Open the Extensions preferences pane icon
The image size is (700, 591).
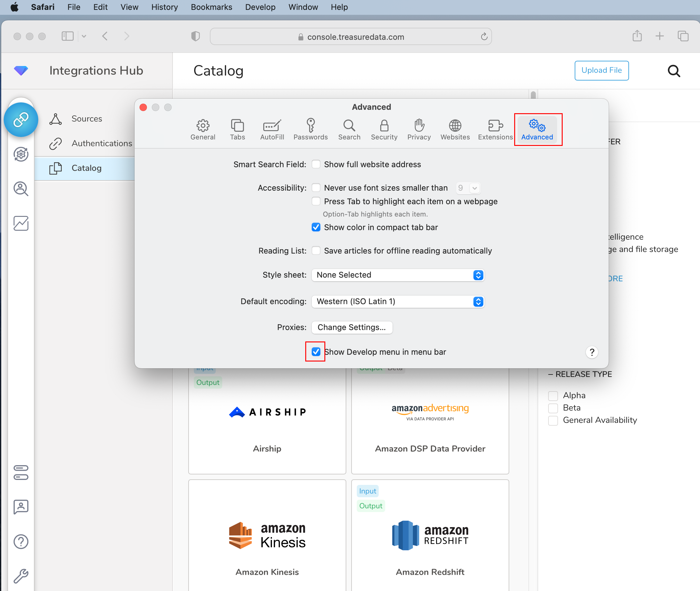(495, 129)
